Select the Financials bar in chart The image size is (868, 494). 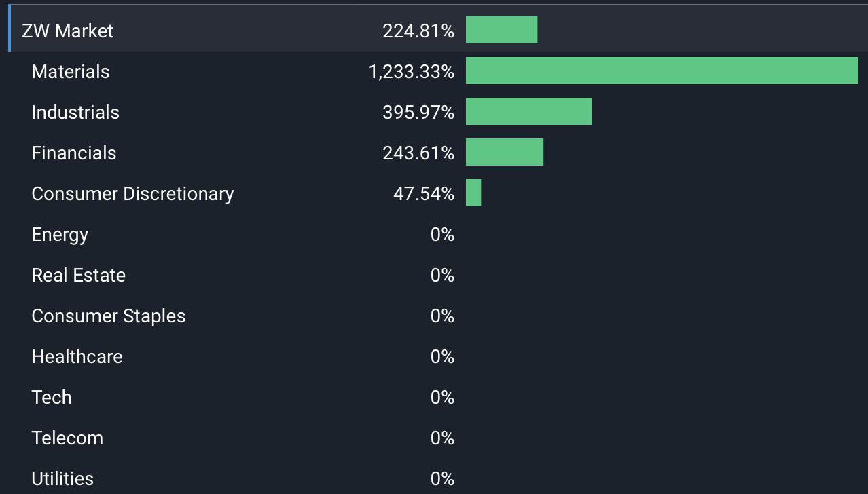[x=504, y=152]
